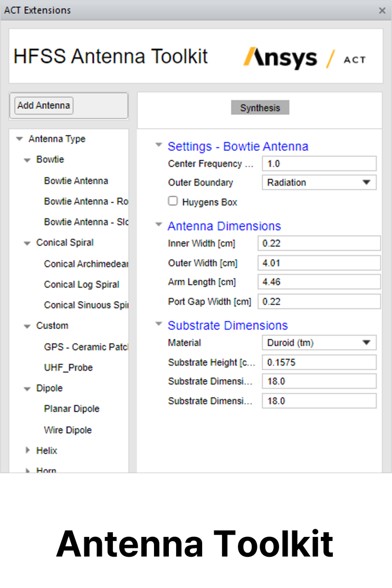Expand the Helix tree group
Screen dimensions: 392x588
pyautogui.click(x=27, y=450)
